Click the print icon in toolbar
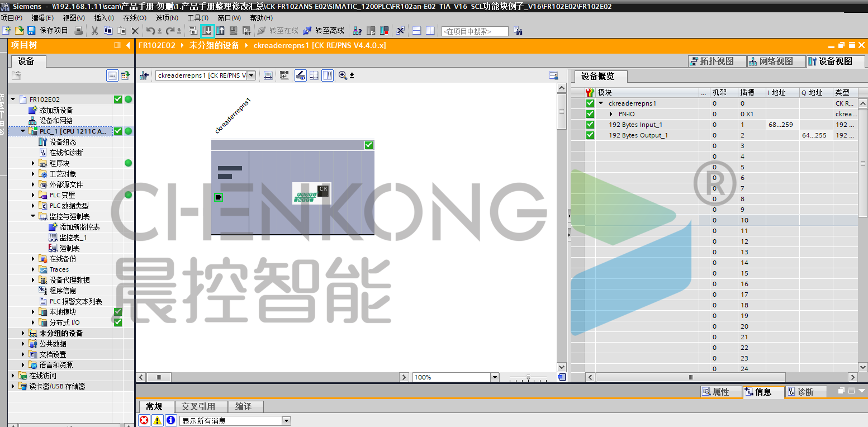 point(79,30)
